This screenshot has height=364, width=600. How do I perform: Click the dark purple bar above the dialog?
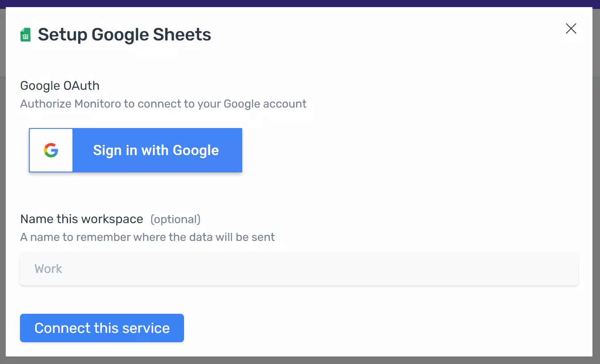point(300,4)
